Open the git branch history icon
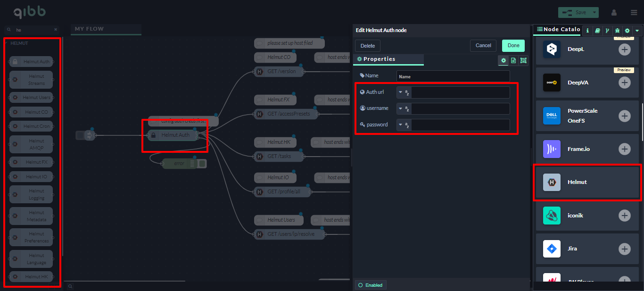The image size is (644, 291). coord(607,31)
